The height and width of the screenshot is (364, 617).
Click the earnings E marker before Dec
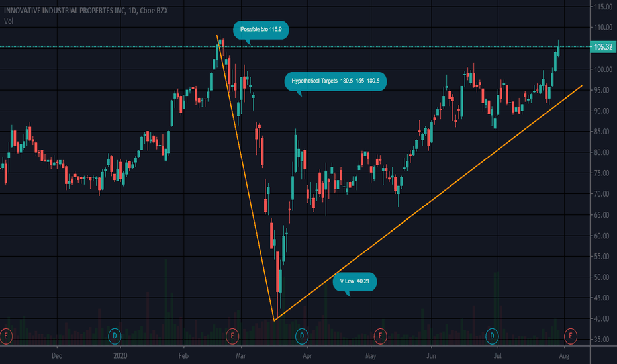coord(5,336)
